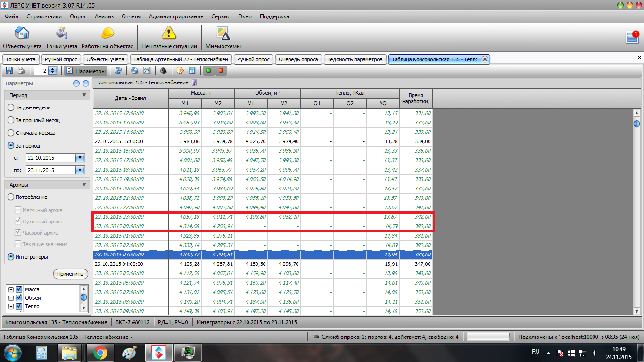Select the ЛЭРС УЧЕТ taskbar icon
This screenshot has height=362, width=644.
point(158,352)
